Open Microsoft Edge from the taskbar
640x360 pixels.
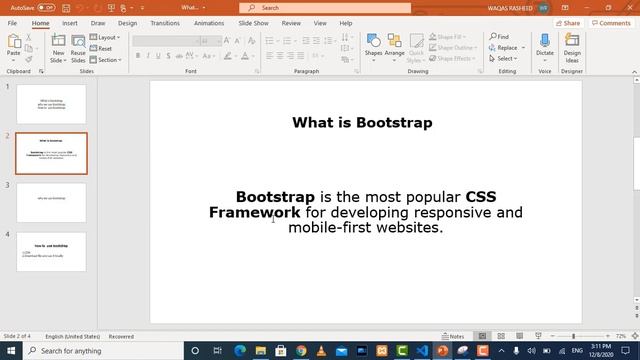tap(240, 351)
